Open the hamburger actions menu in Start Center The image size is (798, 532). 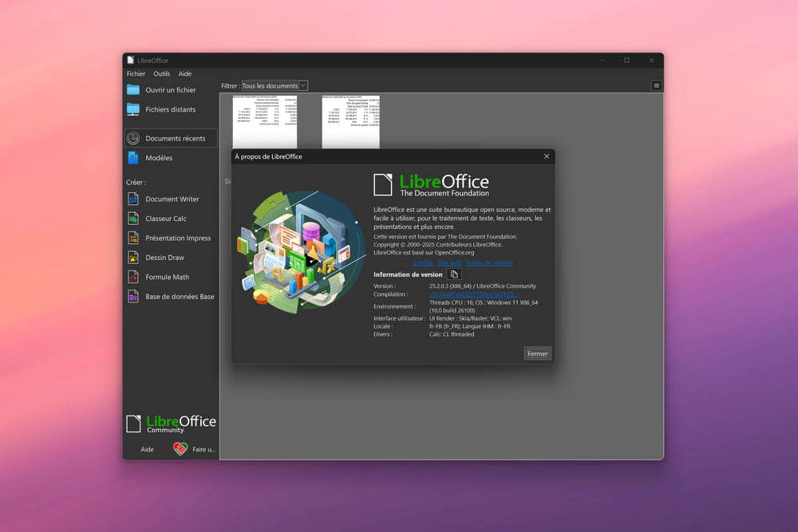pyautogui.click(x=657, y=85)
